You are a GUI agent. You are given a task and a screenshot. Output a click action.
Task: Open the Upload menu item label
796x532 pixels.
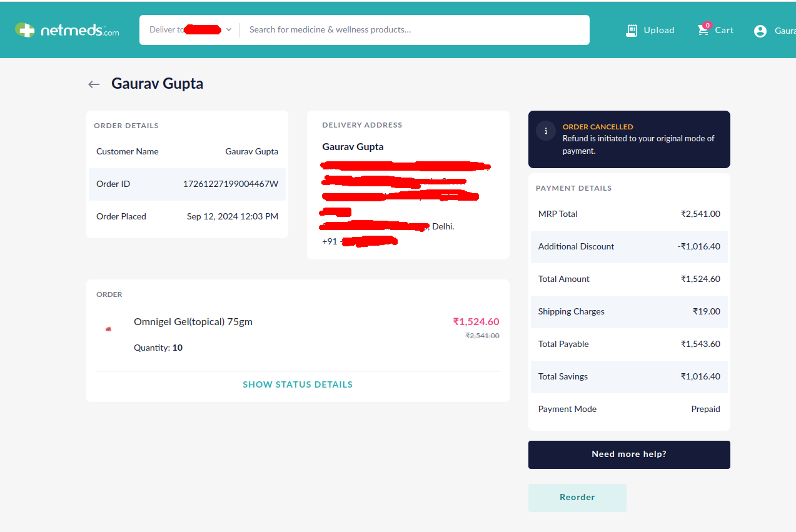point(659,30)
